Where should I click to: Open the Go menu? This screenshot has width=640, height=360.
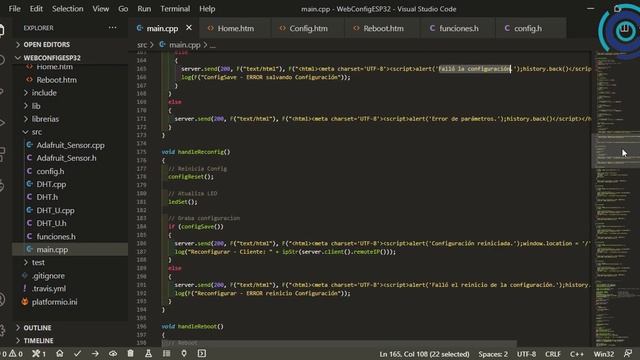[123, 9]
